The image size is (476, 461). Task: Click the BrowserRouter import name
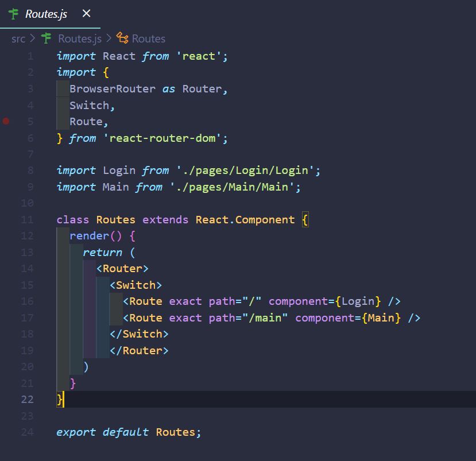coord(113,89)
